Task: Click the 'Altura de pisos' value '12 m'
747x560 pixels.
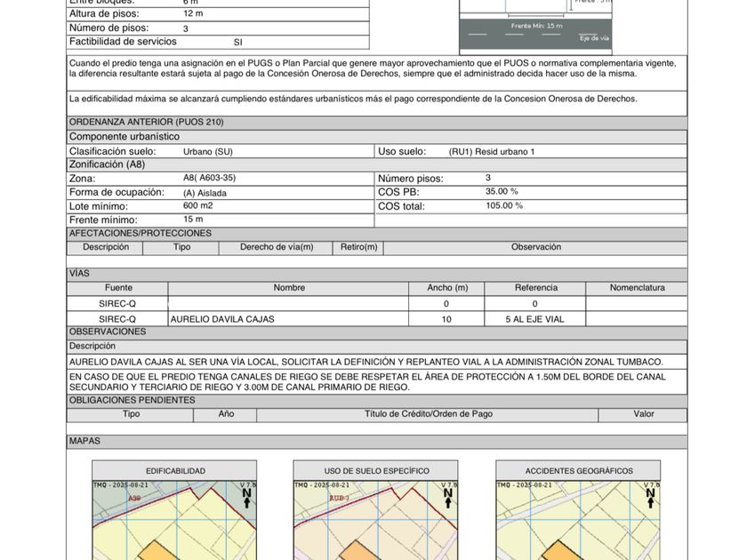Action: pos(193,13)
